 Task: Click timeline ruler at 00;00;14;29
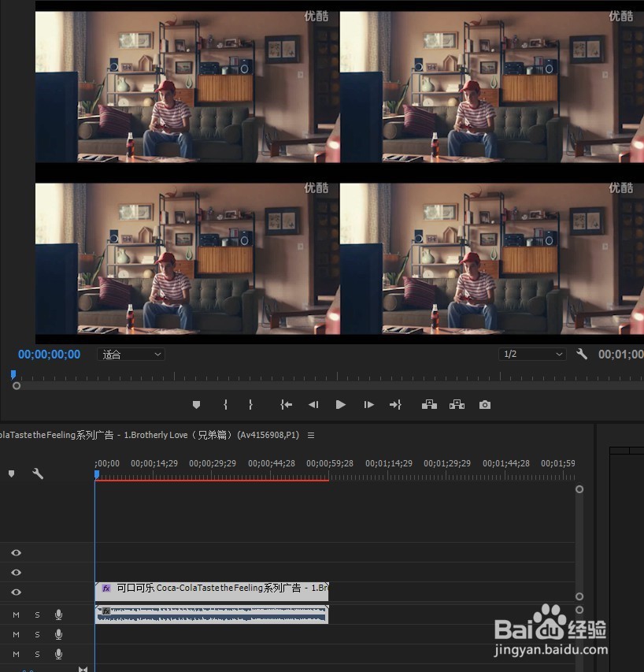[x=154, y=463]
